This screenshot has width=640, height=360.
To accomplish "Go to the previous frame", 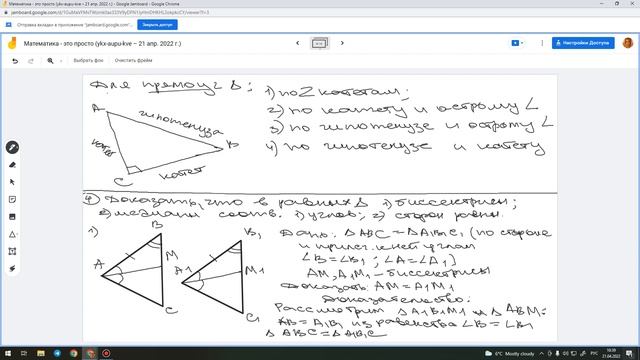I will (x=298, y=43).
